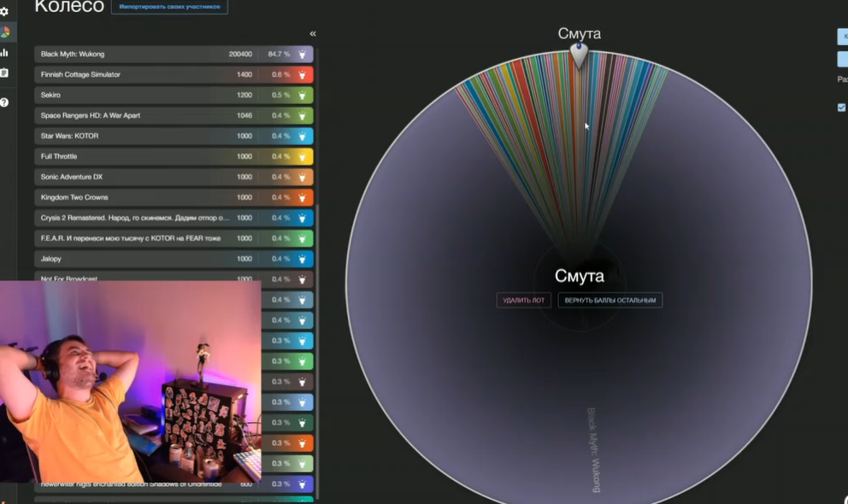The height and width of the screenshot is (504, 848).
Task: Highlight Space Rangers HD using its spotlight icon
Action: [x=303, y=115]
